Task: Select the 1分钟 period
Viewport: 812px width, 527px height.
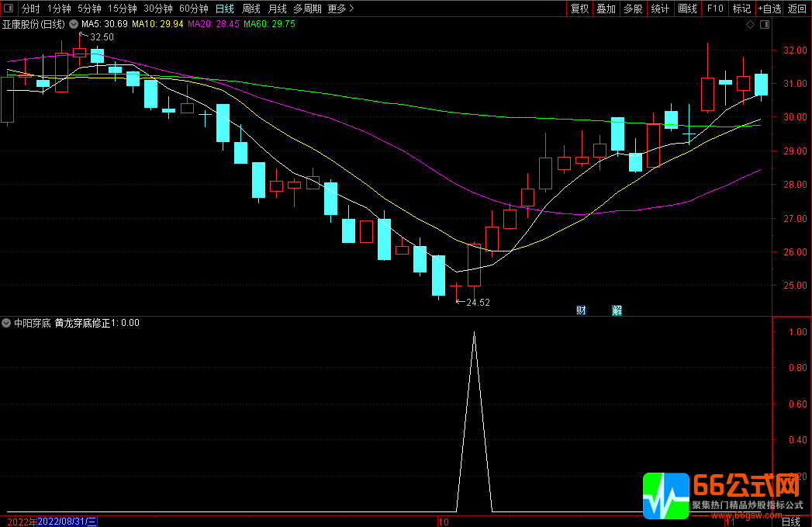Action: coord(59,9)
